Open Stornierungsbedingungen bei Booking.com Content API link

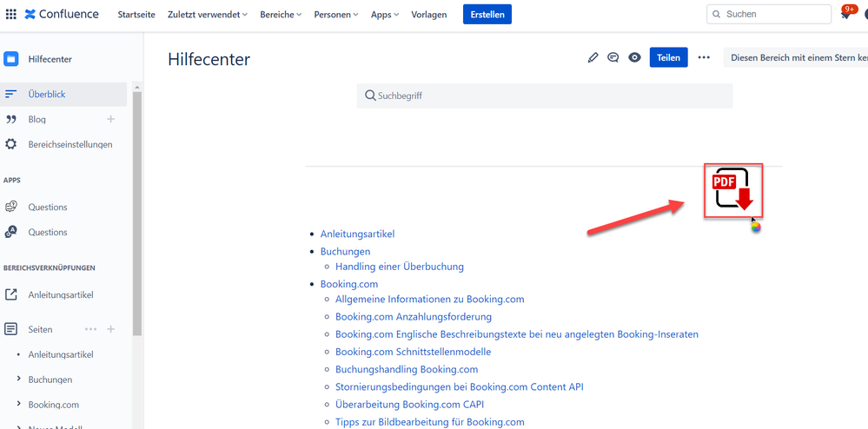[x=460, y=387]
